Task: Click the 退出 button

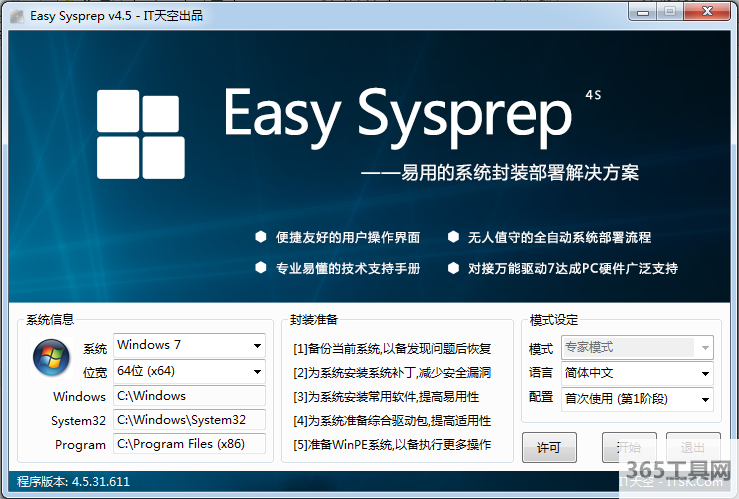Action: tap(691, 447)
